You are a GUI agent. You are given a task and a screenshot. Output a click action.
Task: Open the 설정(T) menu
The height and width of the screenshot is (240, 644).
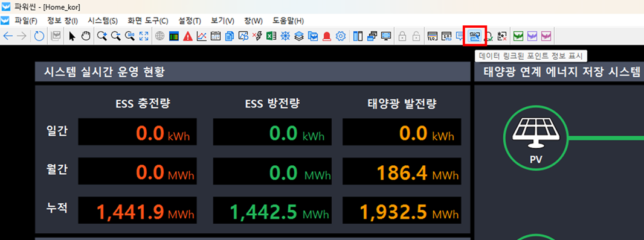[x=190, y=21]
